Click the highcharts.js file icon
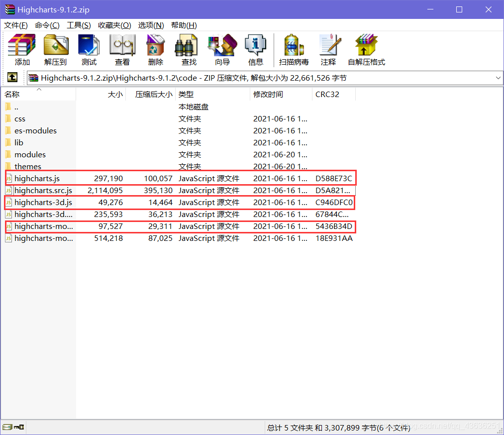The height and width of the screenshot is (435, 504). pos(8,179)
